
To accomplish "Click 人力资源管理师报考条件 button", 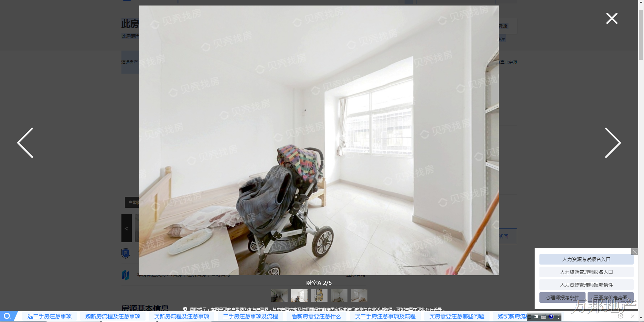I will [586, 285].
